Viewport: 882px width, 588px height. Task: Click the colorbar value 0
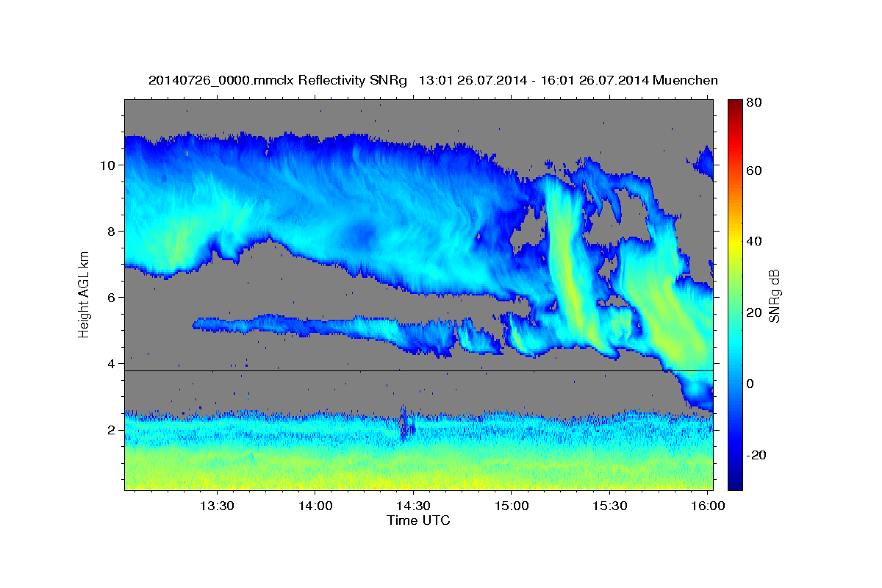[751, 384]
